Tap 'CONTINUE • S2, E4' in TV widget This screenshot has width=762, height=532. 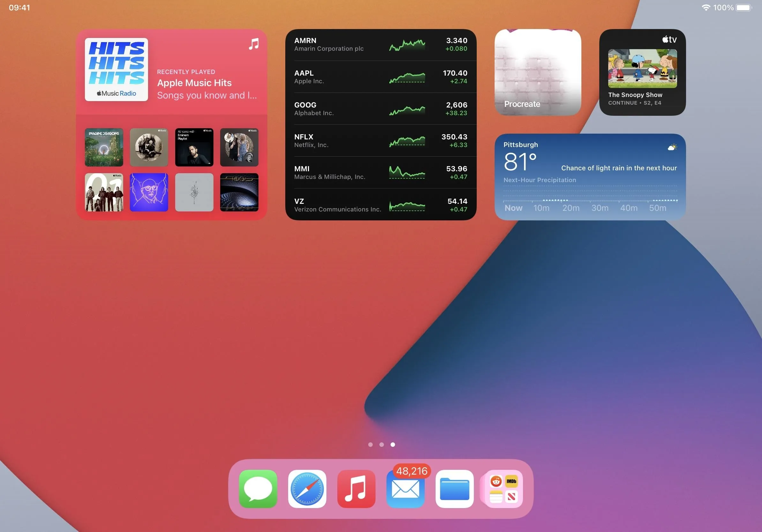[635, 103]
